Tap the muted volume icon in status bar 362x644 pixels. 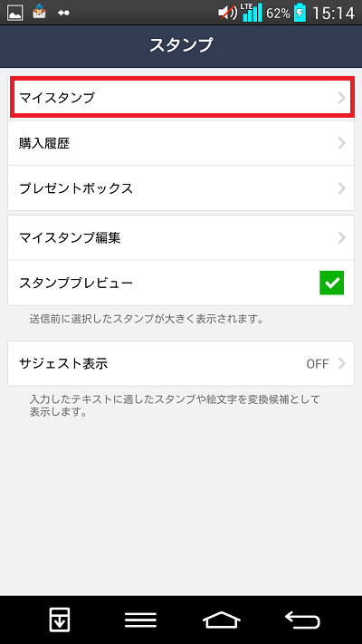coord(227,14)
